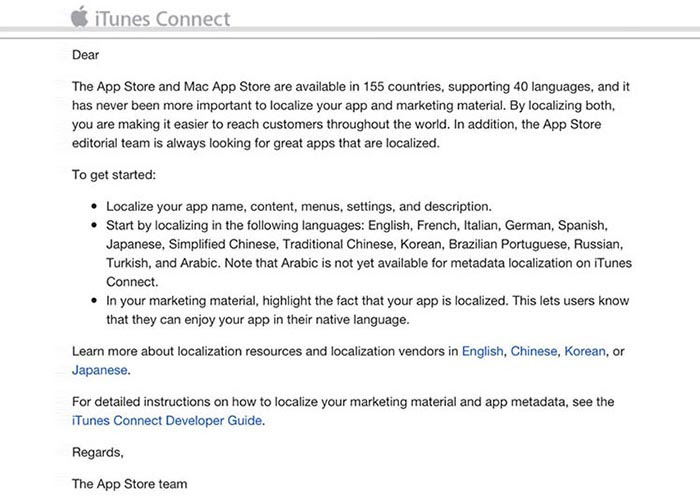Click bullet starting 'In your marketing material, highlight'

[x=367, y=310]
